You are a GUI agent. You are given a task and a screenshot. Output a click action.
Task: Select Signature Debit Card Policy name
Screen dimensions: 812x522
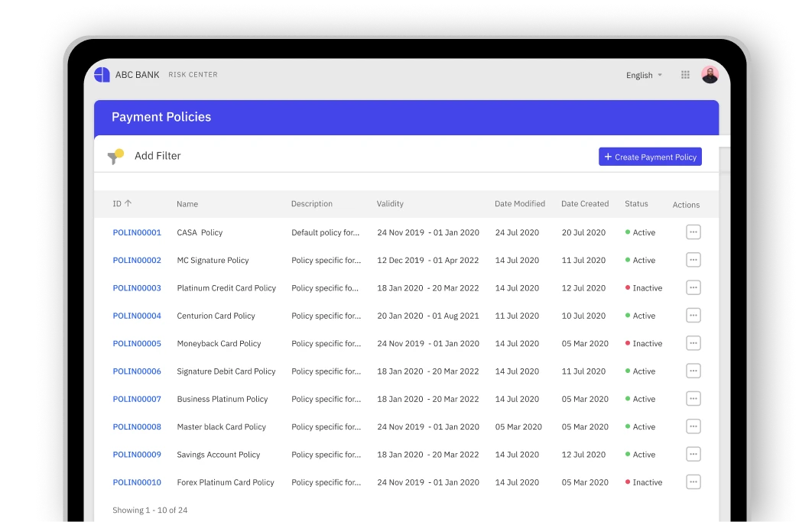point(226,371)
